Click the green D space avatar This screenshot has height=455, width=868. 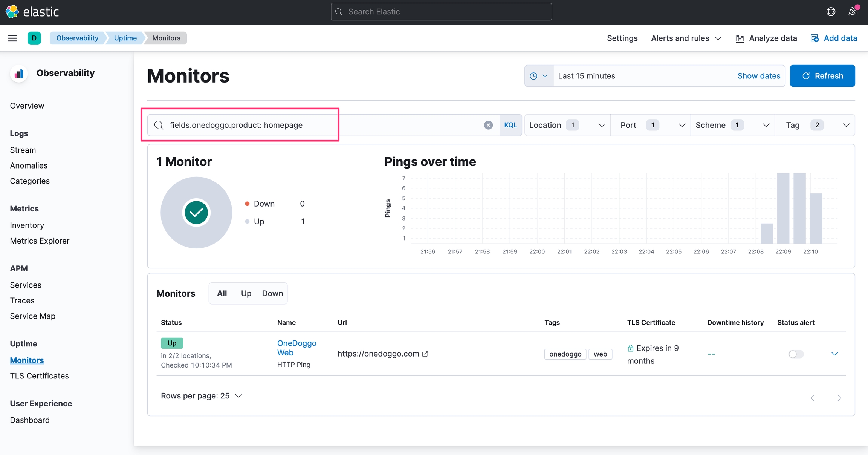tap(34, 38)
